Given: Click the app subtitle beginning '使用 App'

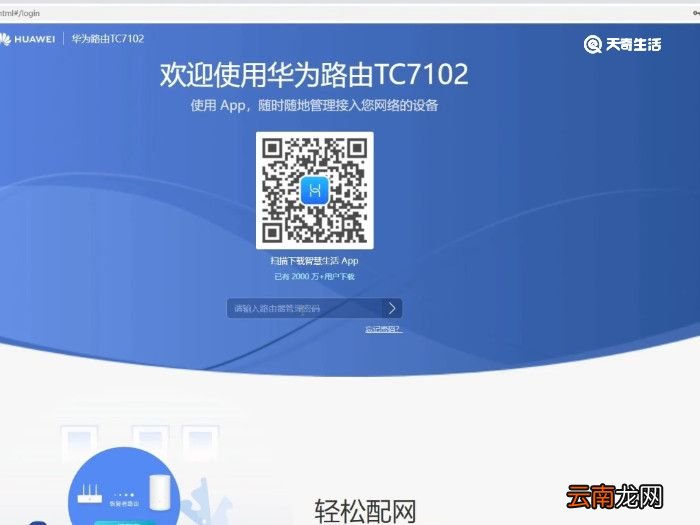Looking at the screenshot, I should click(314, 105).
